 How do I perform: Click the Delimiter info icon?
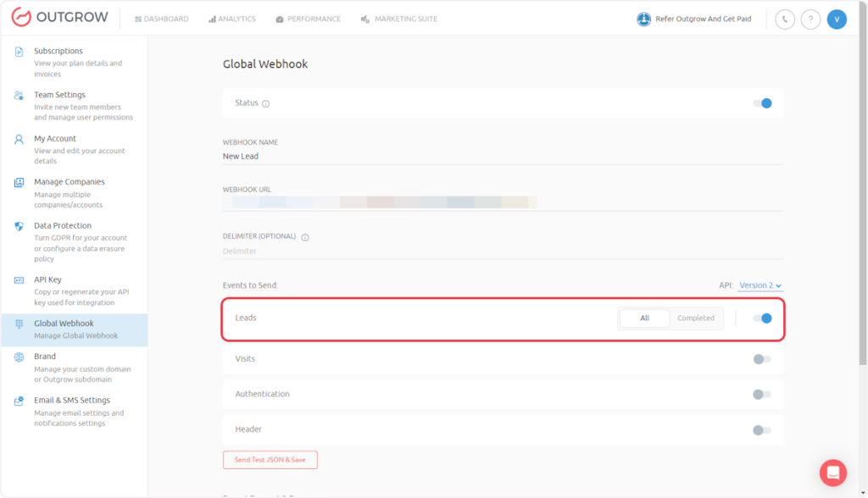(305, 237)
